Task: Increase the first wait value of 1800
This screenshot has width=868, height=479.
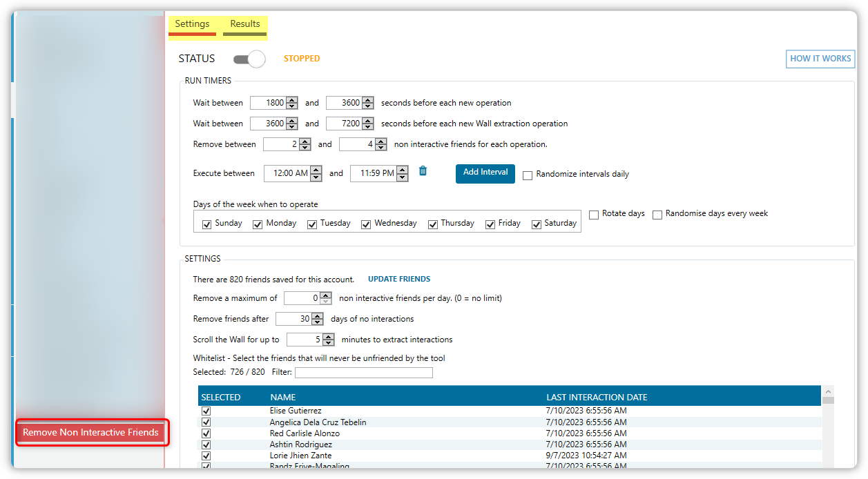Action: coord(292,99)
